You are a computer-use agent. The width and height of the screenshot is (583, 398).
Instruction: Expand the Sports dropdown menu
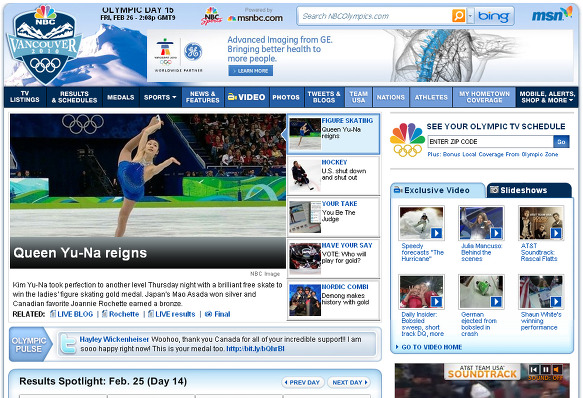point(160,97)
